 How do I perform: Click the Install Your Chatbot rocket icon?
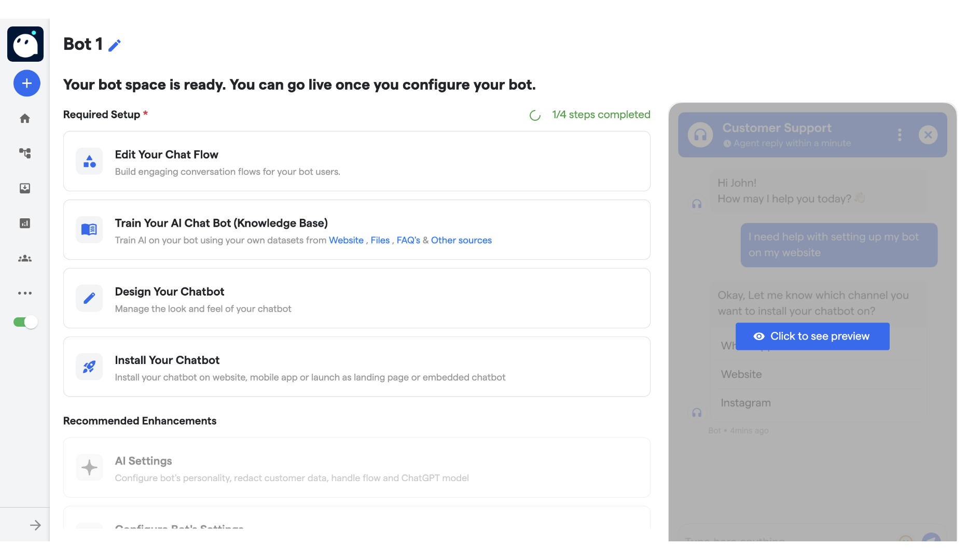tap(89, 367)
